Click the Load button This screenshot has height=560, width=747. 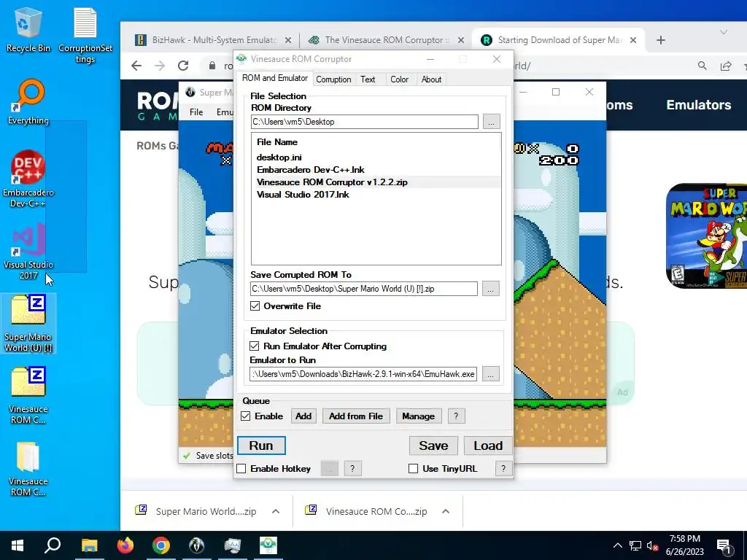point(488,446)
